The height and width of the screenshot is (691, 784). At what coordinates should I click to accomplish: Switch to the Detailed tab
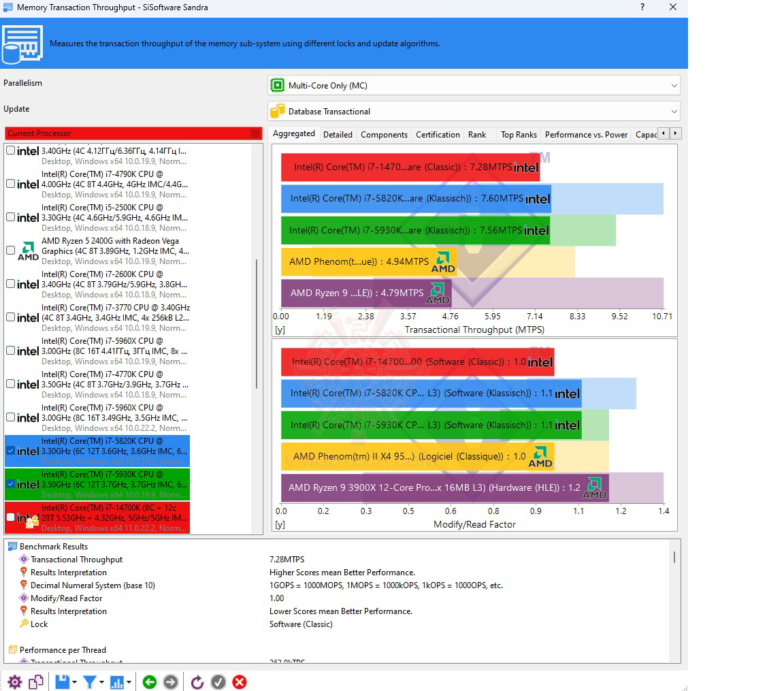tap(338, 135)
